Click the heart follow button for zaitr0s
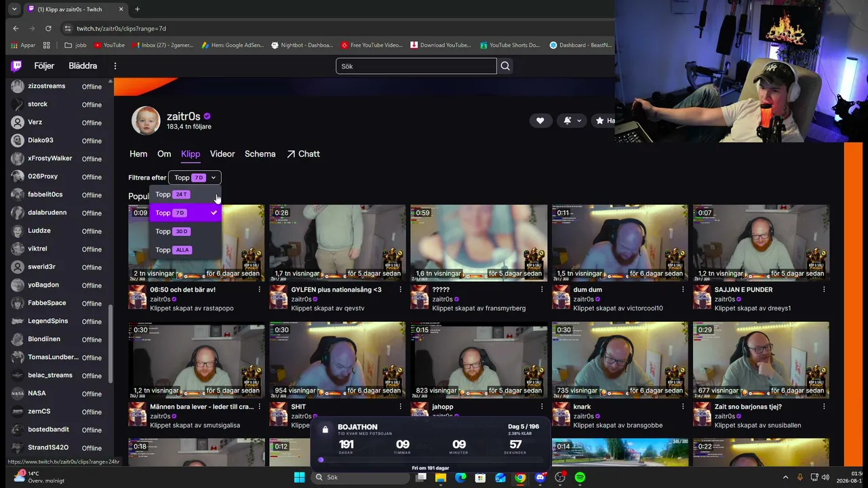The image size is (868, 488). pyautogui.click(x=540, y=121)
